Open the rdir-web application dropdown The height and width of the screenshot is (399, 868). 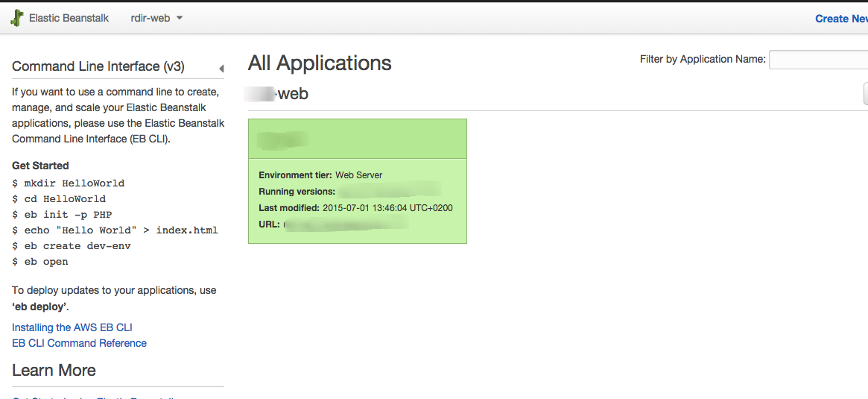pyautogui.click(x=156, y=18)
